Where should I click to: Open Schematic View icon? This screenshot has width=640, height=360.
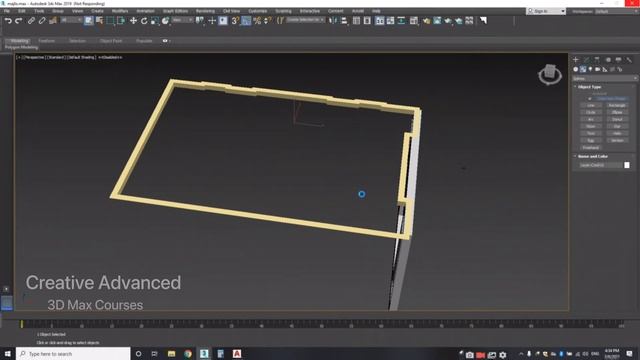coord(401,21)
